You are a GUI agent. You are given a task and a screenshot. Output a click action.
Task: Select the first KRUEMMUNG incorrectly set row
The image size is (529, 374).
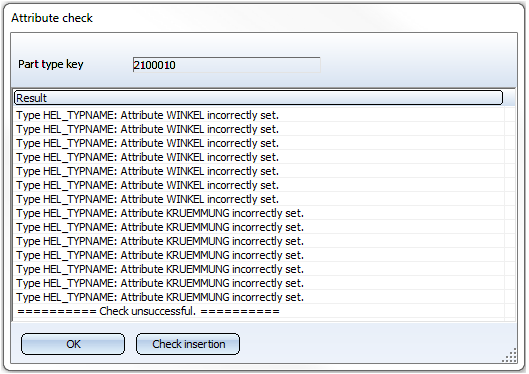(x=259, y=213)
